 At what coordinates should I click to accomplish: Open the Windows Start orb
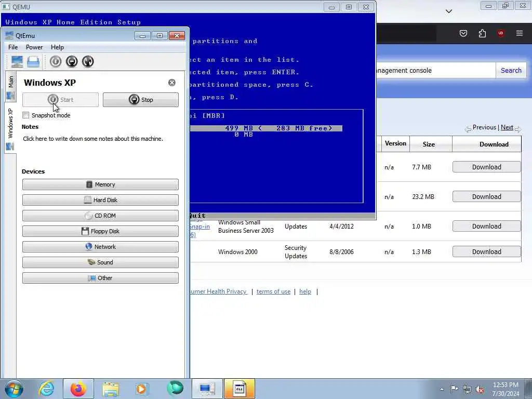tap(14, 389)
